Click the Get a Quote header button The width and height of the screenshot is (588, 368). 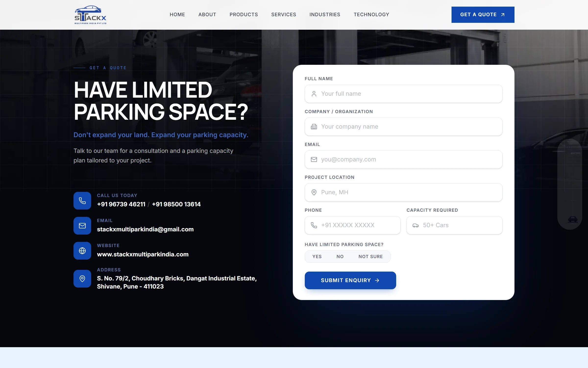tap(483, 15)
